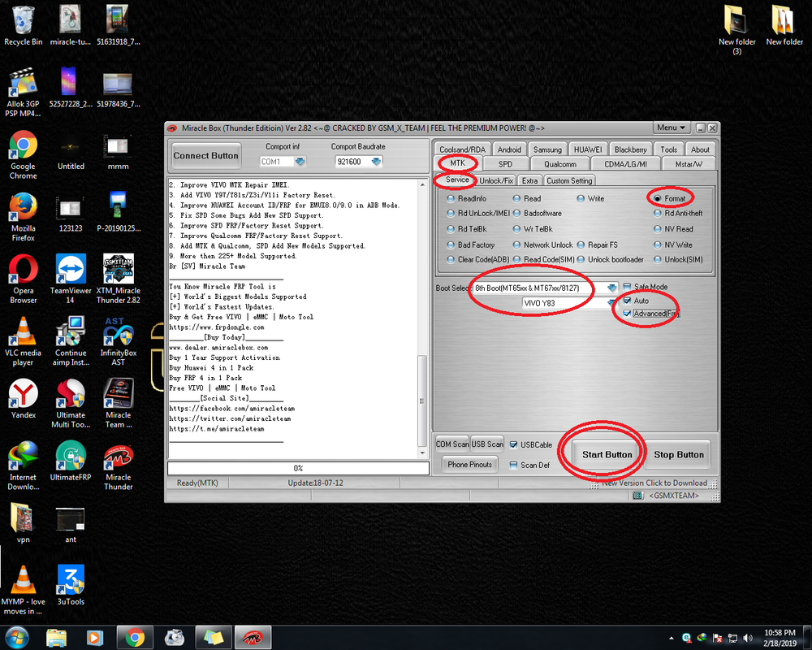Open the TeamViewer 14 desktop shortcut
Viewport: 812px width, 650px height.
(71, 279)
